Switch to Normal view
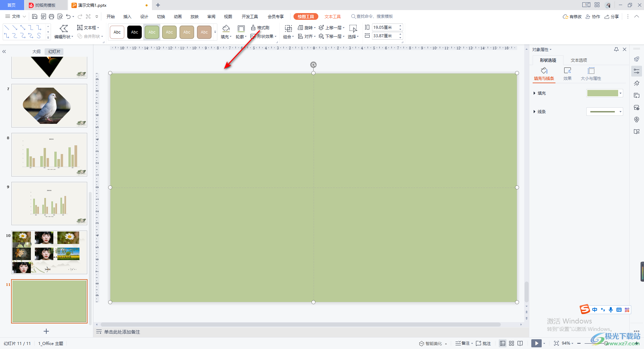This screenshot has height=349, width=644. 502,343
